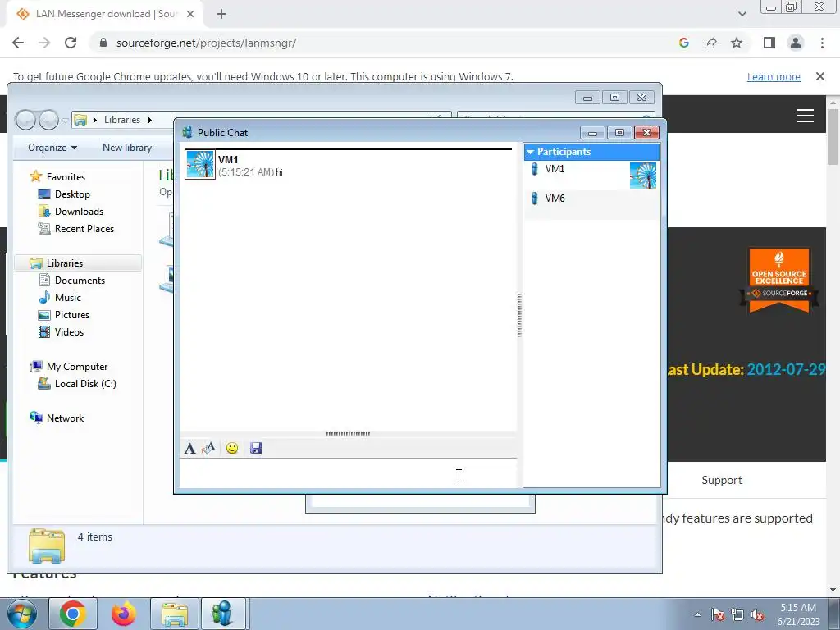The width and height of the screenshot is (840, 630).
Task: Click the chat message input box
Action: click(x=348, y=473)
